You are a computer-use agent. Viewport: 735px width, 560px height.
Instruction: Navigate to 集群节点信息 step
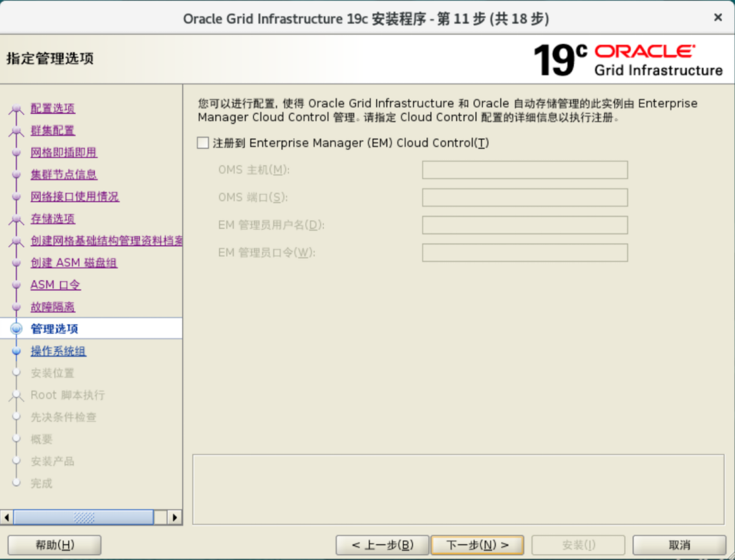63,175
